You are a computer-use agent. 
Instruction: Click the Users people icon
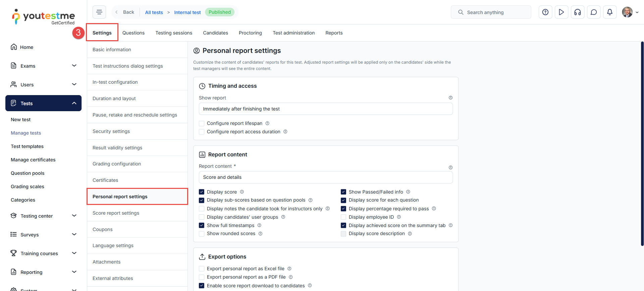pos(14,84)
